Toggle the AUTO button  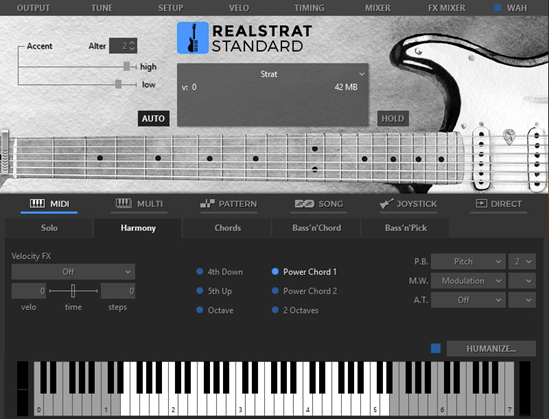pyautogui.click(x=153, y=119)
